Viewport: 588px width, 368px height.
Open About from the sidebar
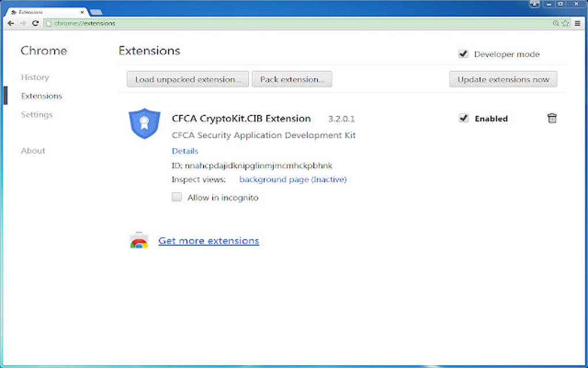[x=32, y=151]
